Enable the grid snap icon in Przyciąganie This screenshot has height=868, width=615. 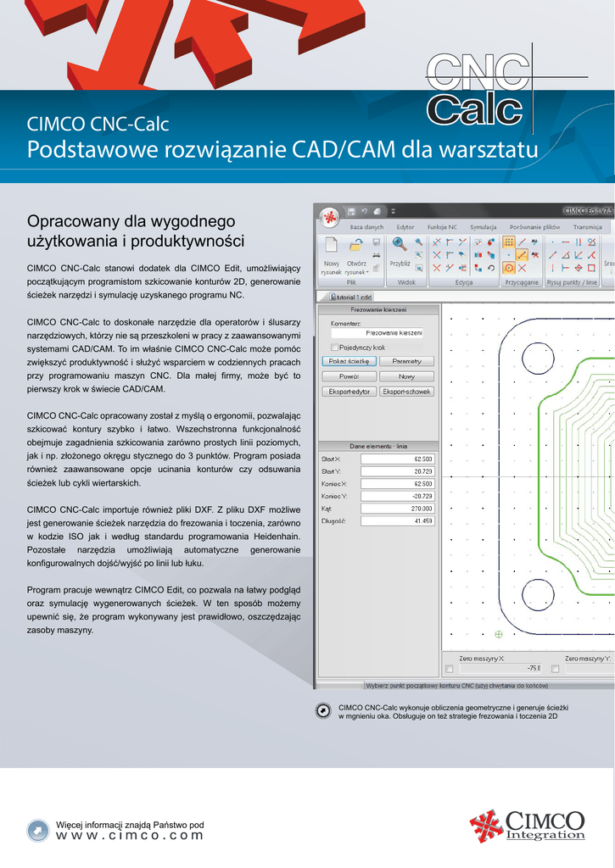pos(509,242)
